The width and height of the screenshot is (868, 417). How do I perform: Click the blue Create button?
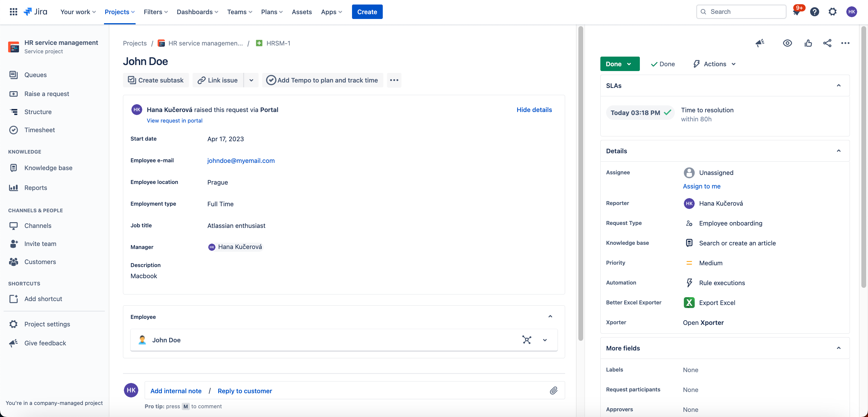(367, 12)
